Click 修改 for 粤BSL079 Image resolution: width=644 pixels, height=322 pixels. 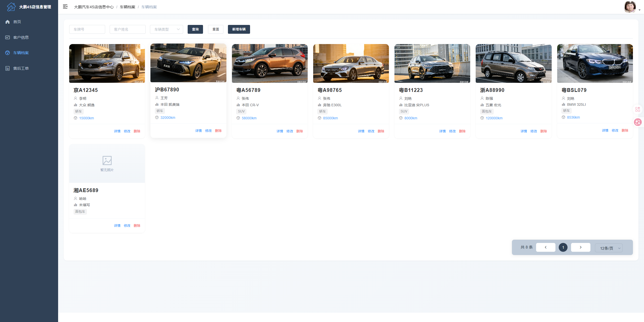[615, 130]
